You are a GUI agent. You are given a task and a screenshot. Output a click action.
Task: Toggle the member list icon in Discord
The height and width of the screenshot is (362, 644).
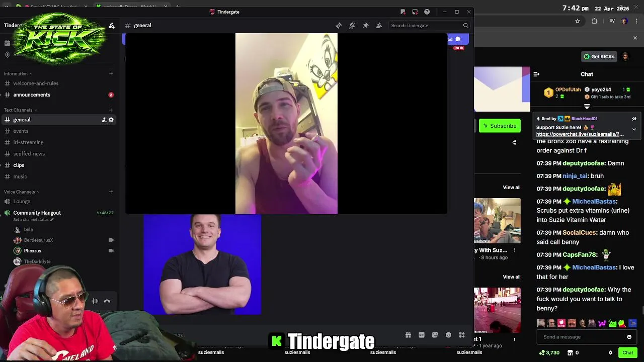[379, 25]
